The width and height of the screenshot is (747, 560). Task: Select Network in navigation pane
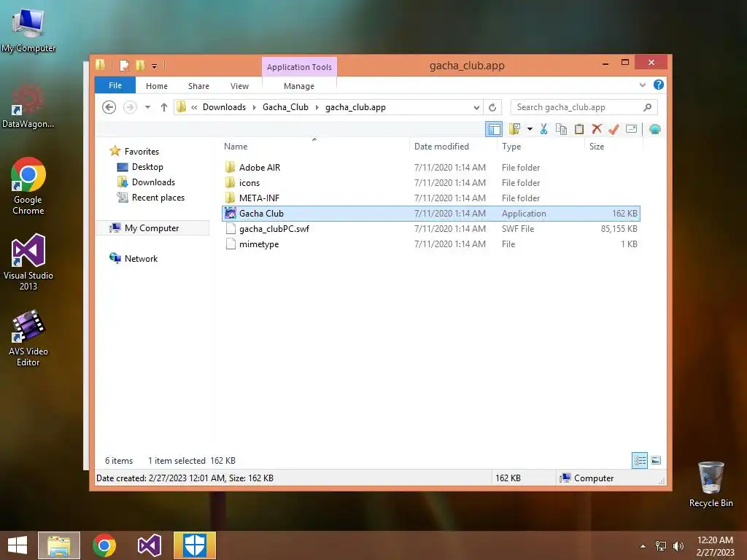tap(141, 259)
